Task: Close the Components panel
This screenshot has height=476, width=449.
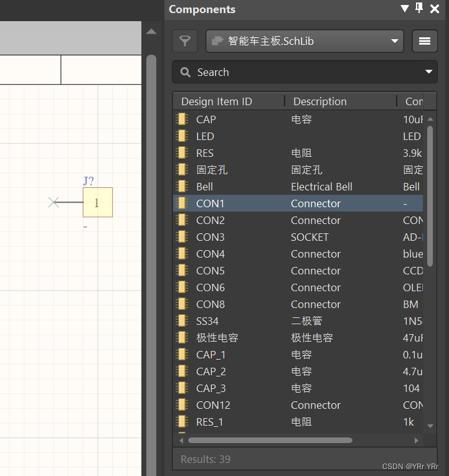Action: click(x=435, y=9)
